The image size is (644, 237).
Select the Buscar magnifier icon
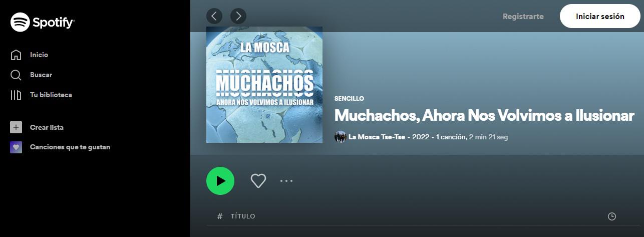click(16, 75)
